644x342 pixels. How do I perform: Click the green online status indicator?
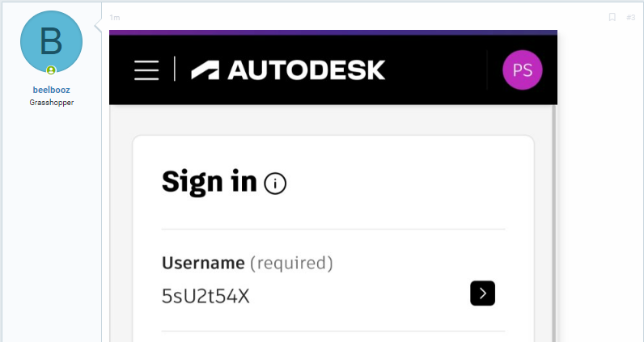coord(51,70)
